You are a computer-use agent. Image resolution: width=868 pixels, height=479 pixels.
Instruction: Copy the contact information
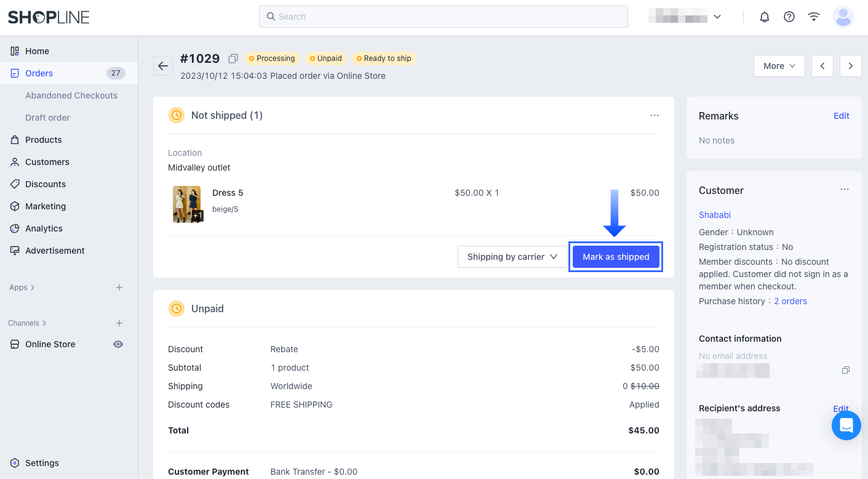point(846,369)
